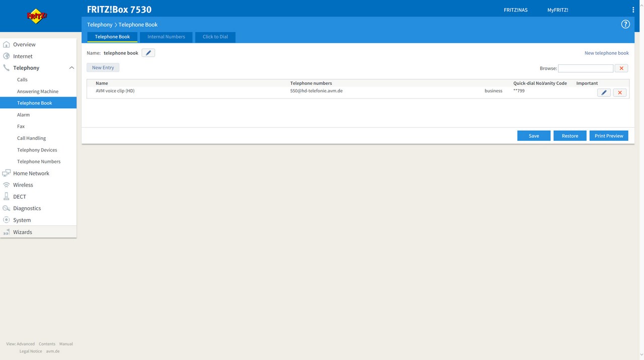Open the Click to Dial tab

(x=215, y=37)
